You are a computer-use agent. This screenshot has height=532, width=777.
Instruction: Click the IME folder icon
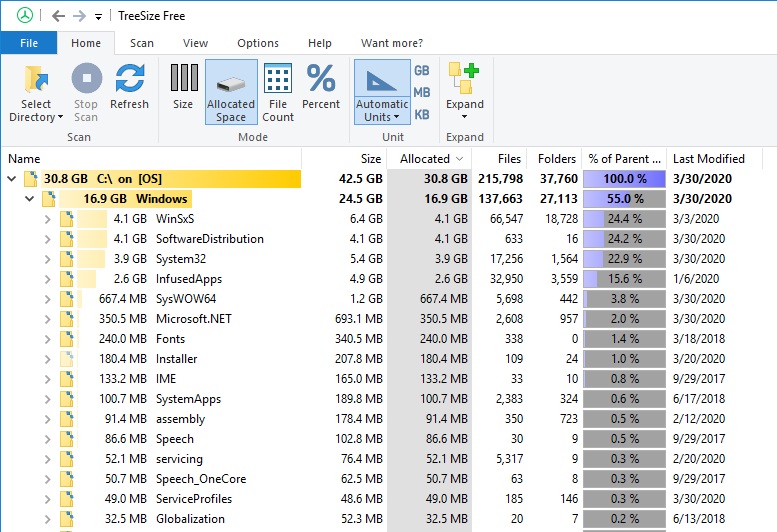(x=67, y=378)
